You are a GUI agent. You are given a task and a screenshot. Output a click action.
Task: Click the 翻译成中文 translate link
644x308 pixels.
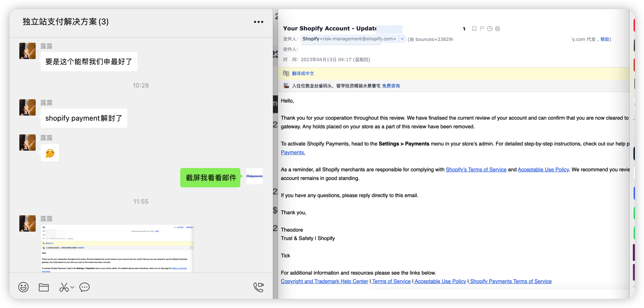tap(303, 74)
